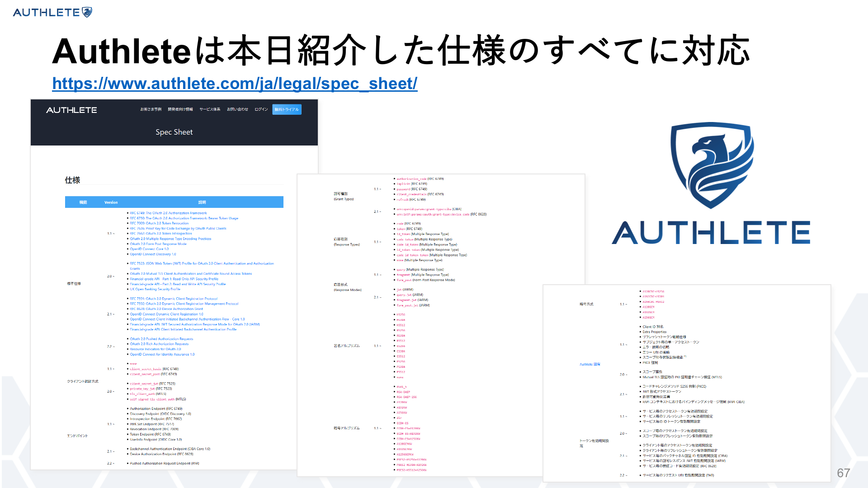This screenshot has width=868, height=488.
Task: Open the 開発者向け情報 nav menu item
Action: click(x=180, y=109)
